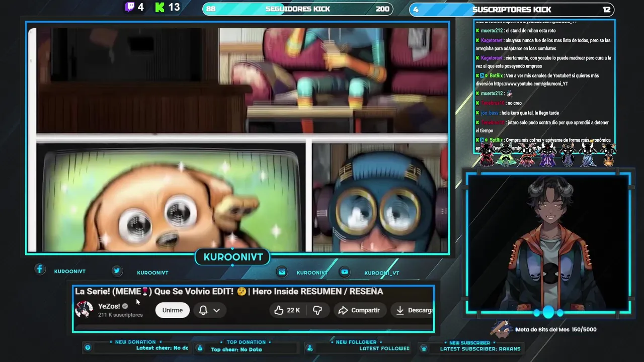This screenshot has height=362, width=644.
Task: Click the Compartir share button
Action: [359, 310]
